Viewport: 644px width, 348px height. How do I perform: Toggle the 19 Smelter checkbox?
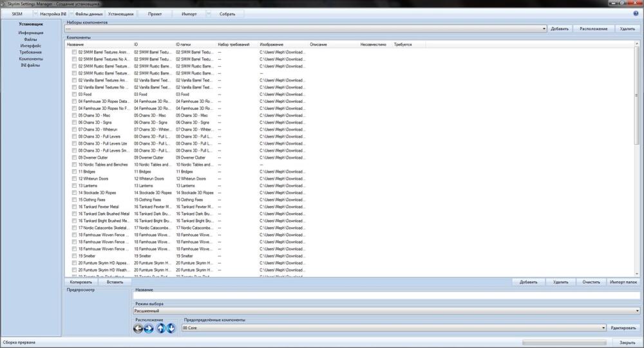74,255
